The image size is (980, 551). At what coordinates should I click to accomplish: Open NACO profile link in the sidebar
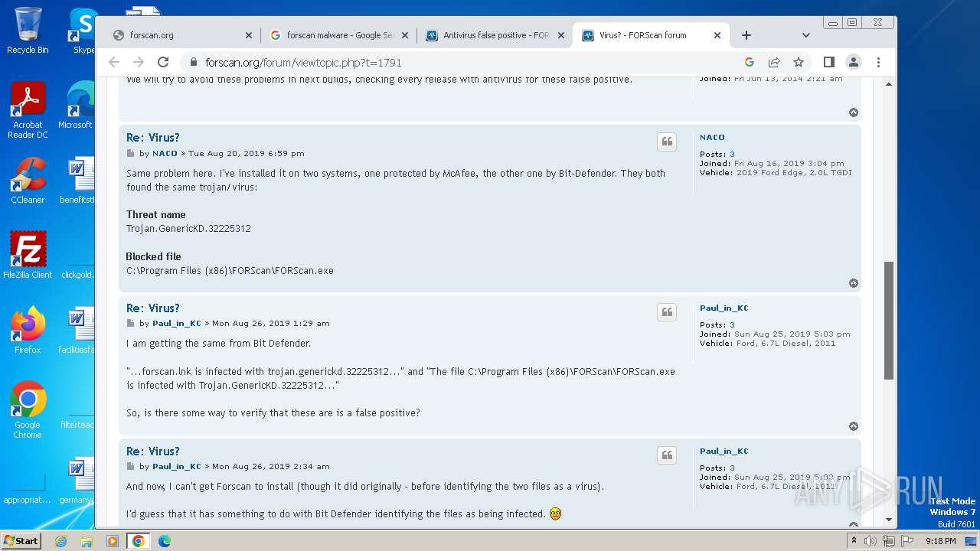712,138
